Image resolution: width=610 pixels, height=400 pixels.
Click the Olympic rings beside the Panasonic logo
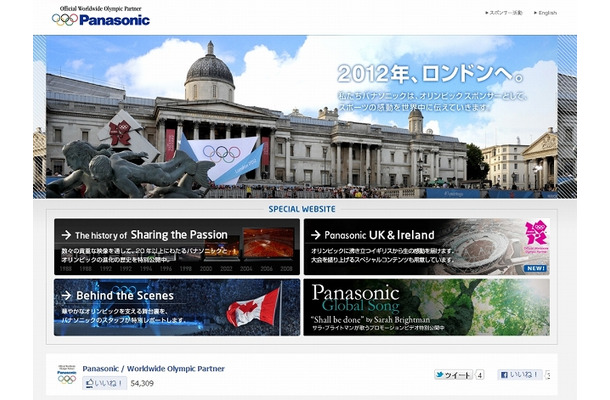[65, 19]
